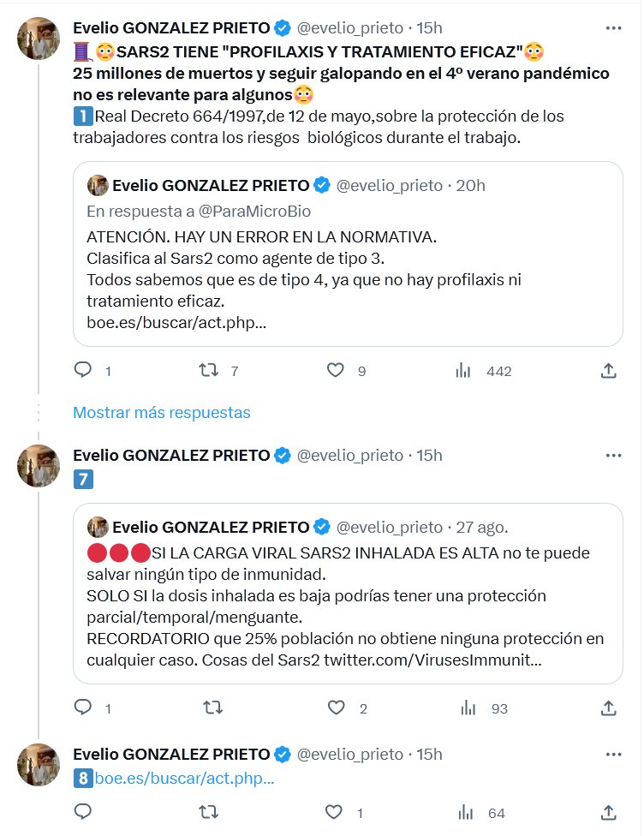The height and width of the screenshot is (836, 644).
Task: Open the first tweet author's profile avatar
Action: click(x=39, y=39)
